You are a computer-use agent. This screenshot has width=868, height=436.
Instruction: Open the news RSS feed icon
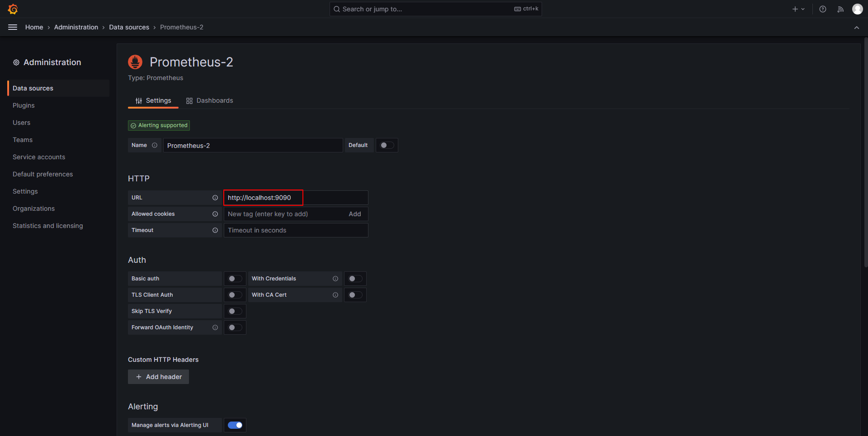pyautogui.click(x=840, y=9)
